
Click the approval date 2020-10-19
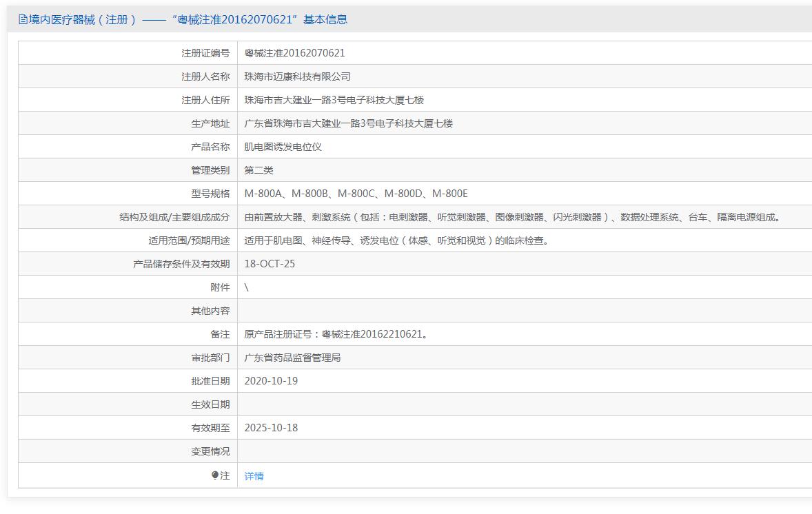tap(271, 381)
